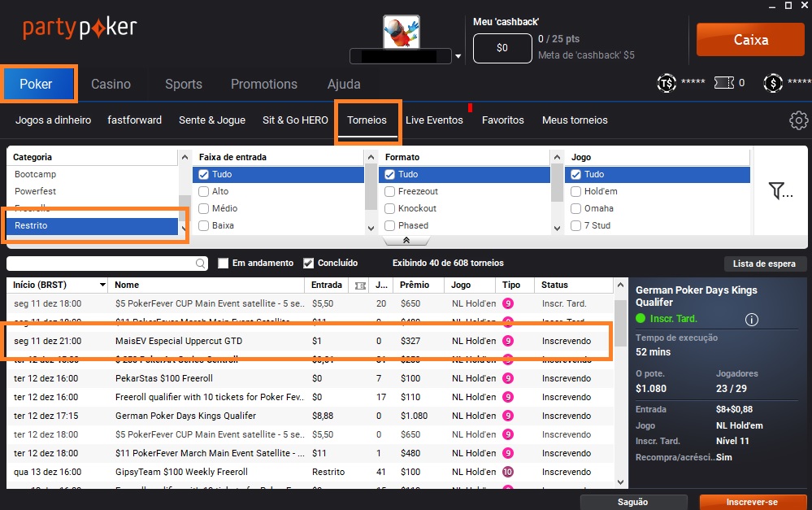Open Lista de espera
Screen dimensions: 812x510
pyautogui.click(x=764, y=264)
